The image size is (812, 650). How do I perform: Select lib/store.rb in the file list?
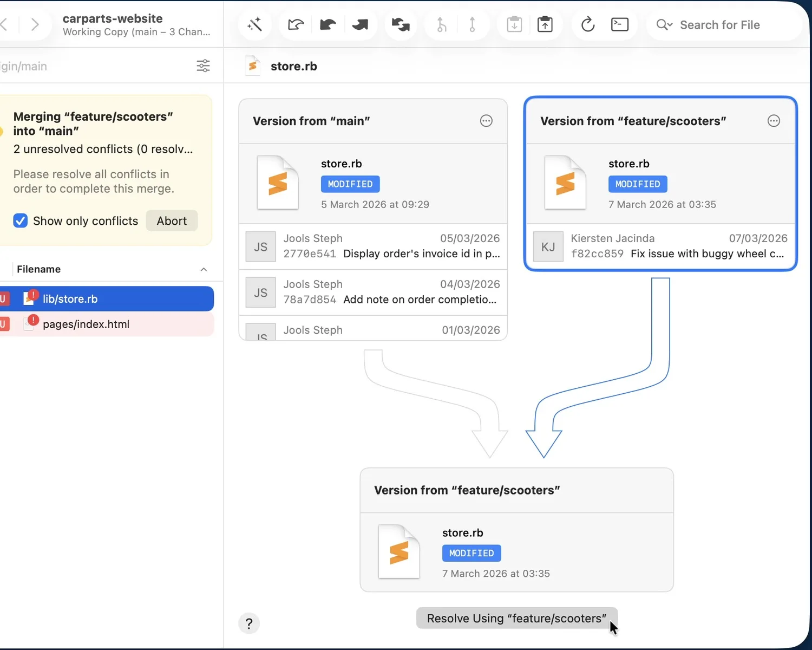[x=107, y=299]
